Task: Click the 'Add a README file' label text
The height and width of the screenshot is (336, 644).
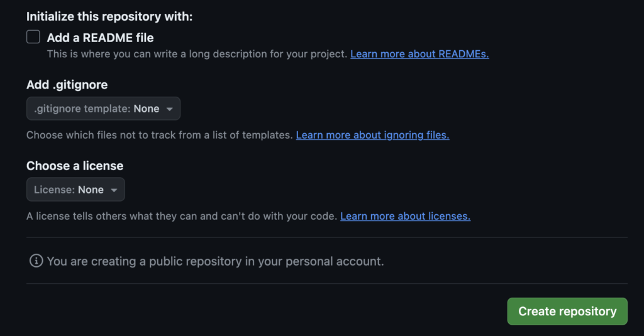Action: tap(100, 38)
